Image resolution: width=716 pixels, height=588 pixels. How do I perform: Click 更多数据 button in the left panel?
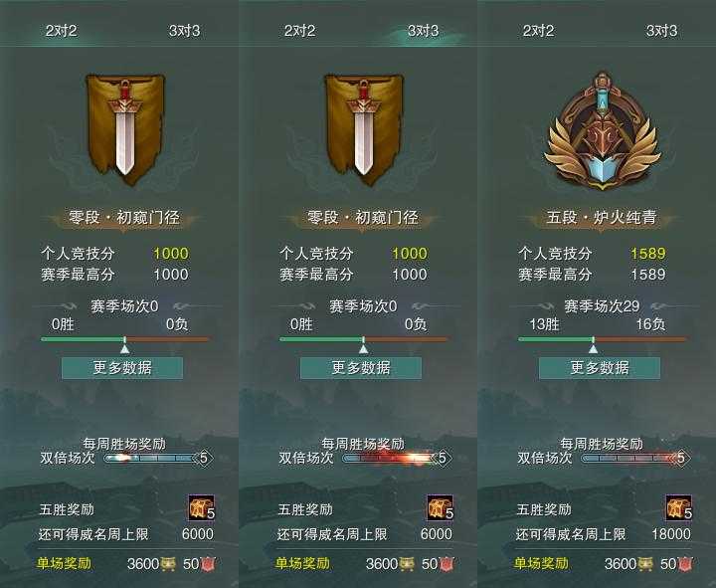coord(122,368)
